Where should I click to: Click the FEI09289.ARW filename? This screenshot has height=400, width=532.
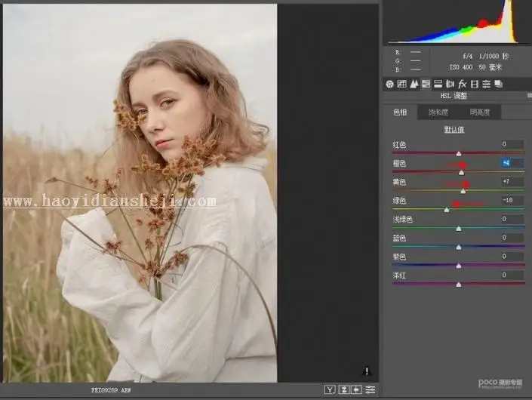pos(111,390)
